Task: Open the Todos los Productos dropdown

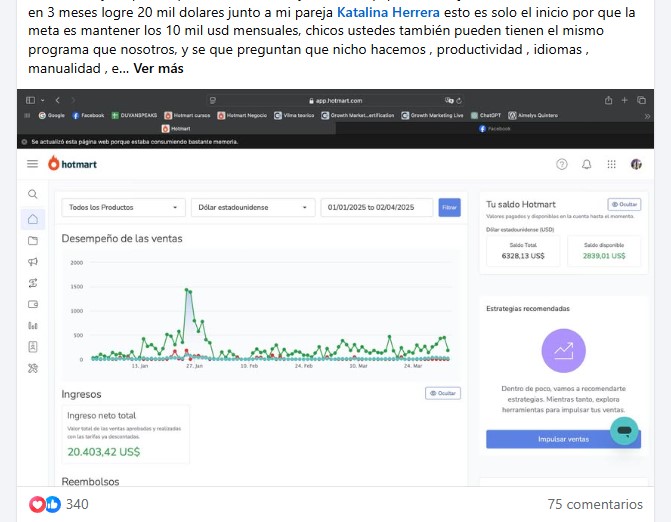Action: click(124, 207)
